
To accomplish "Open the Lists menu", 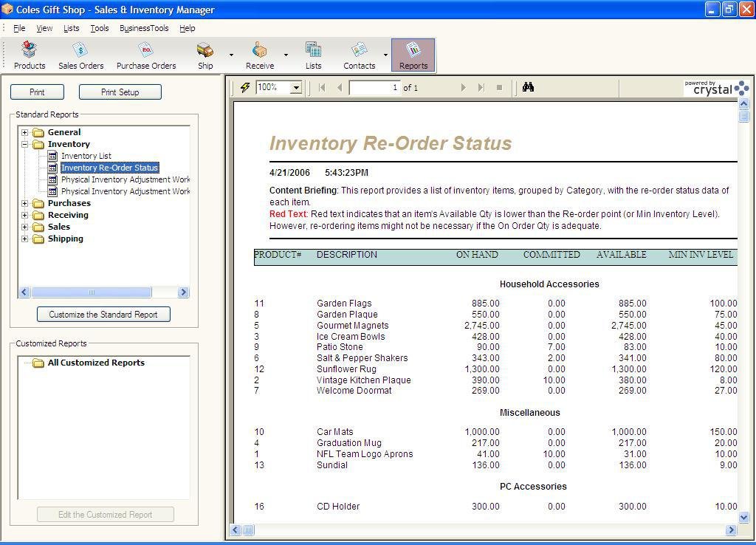I will click(72, 28).
